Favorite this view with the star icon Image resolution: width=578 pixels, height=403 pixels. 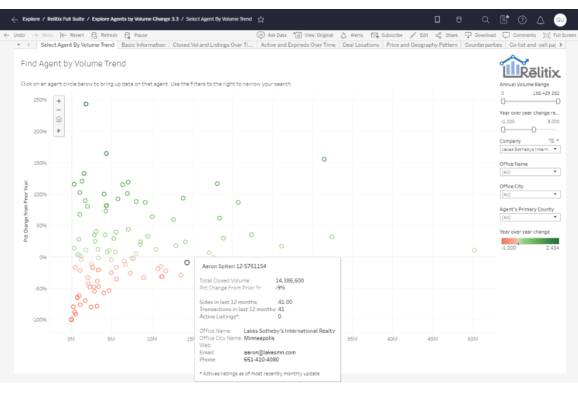tap(261, 19)
